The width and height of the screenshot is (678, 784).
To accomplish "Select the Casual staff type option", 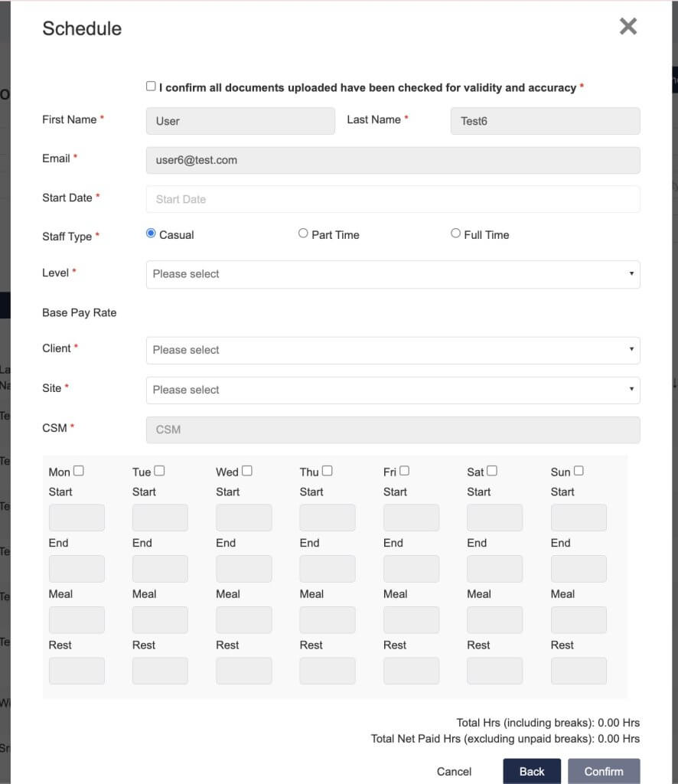I will [x=151, y=234].
